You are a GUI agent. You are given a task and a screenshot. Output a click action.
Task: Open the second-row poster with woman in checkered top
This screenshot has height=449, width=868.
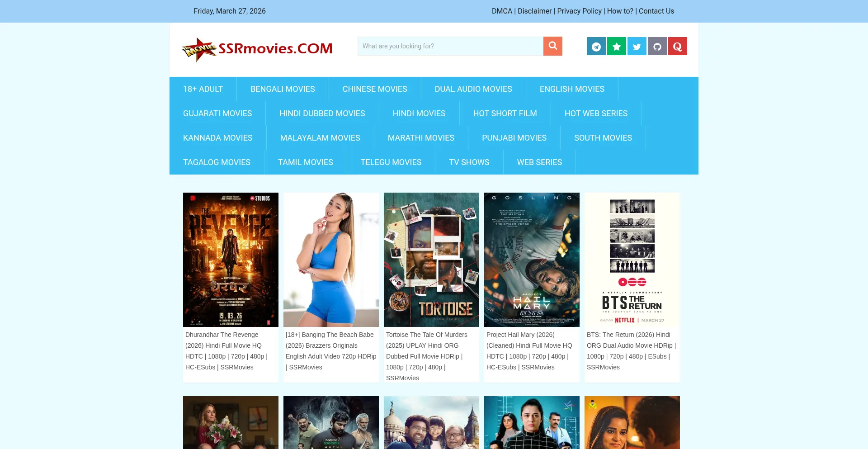click(532, 423)
